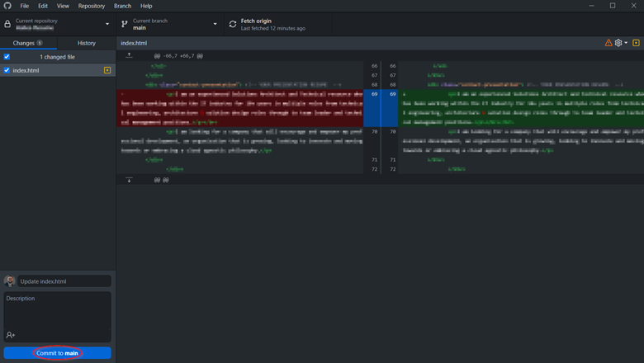Expand diff upward above line 66

coord(129,55)
